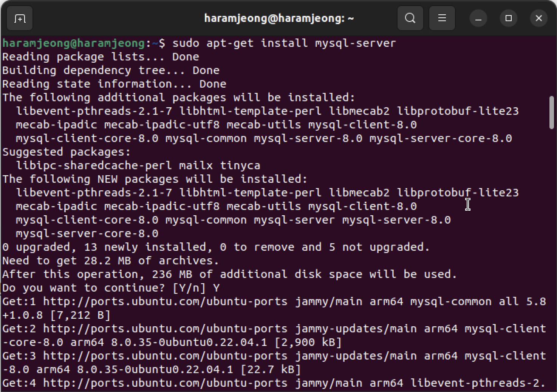Image resolution: width=557 pixels, height=392 pixels.
Task: Click the 0 upgraded, 13 newly installed line
Action: (x=216, y=247)
